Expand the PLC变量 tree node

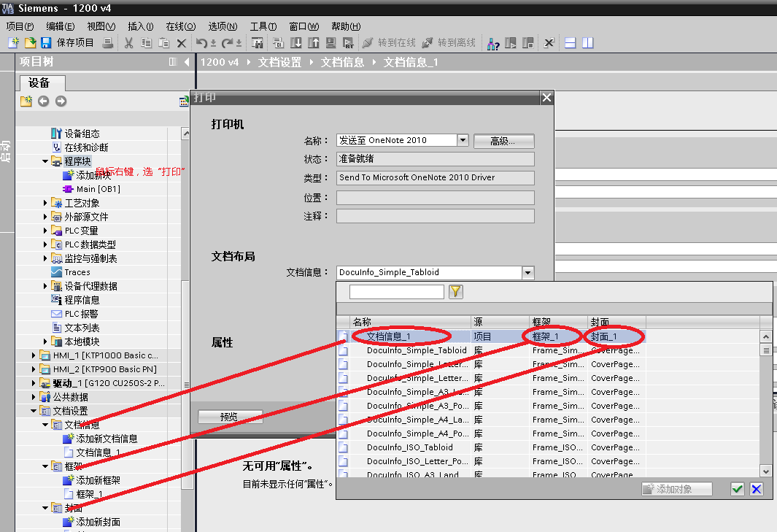[46, 231]
